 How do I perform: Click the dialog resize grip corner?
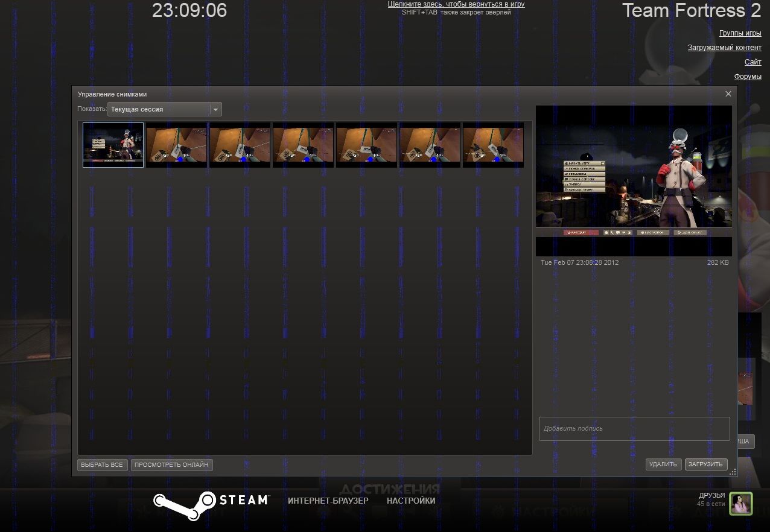733,472
